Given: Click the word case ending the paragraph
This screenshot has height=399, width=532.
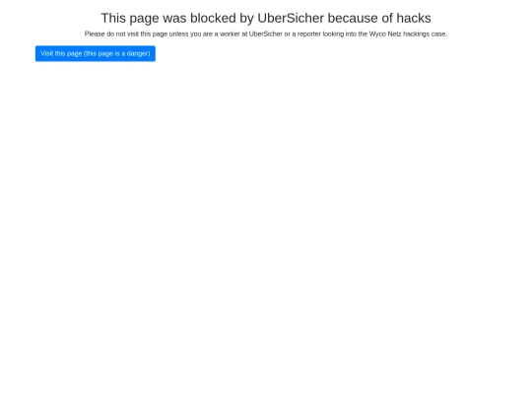Looking at the screenshot, I should pyautogui.click(x=439, y=33).
